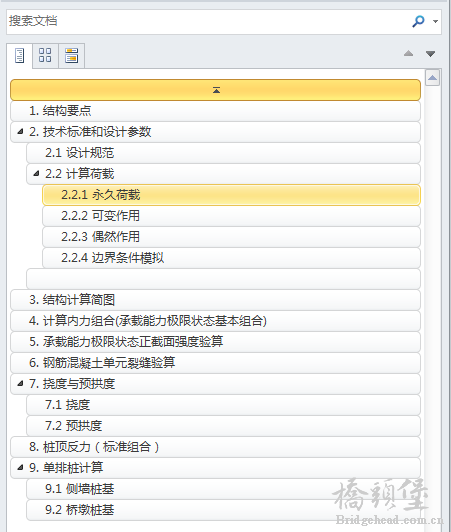Switch to the search results tab

click(x=71, y=55)
